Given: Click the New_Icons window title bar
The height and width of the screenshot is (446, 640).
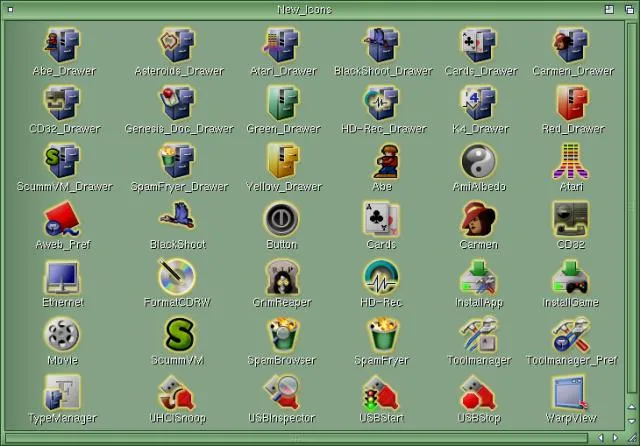Looking at the screenshot, I should 305,8.
